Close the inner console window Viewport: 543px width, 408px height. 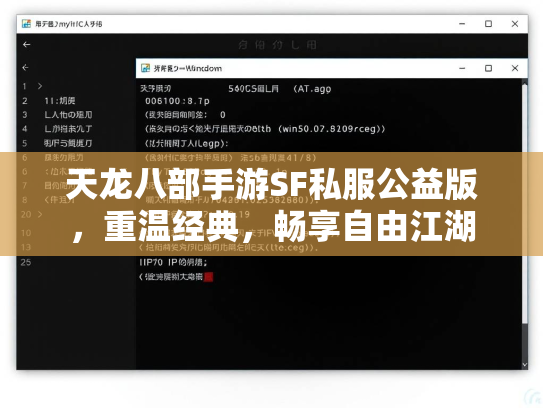(515, 68)
